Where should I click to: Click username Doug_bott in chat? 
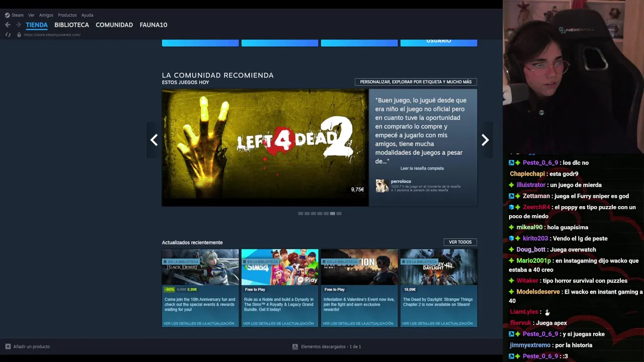pos(531,249)
